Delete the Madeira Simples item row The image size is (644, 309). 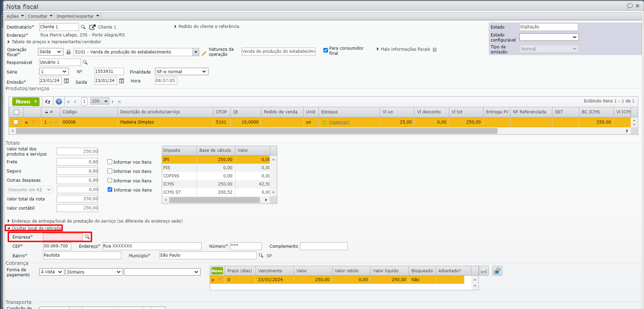click(26, 122)
